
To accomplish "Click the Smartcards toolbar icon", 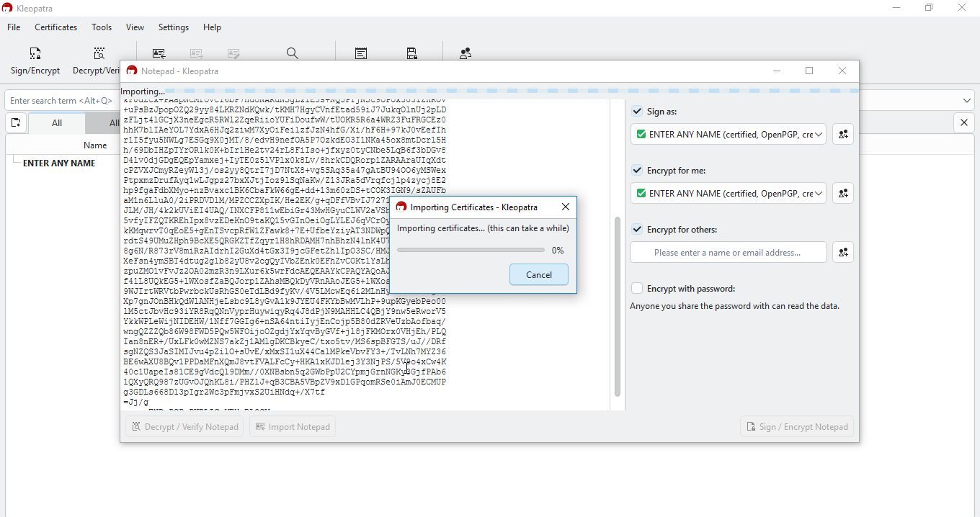I will (x=411, y=53).
